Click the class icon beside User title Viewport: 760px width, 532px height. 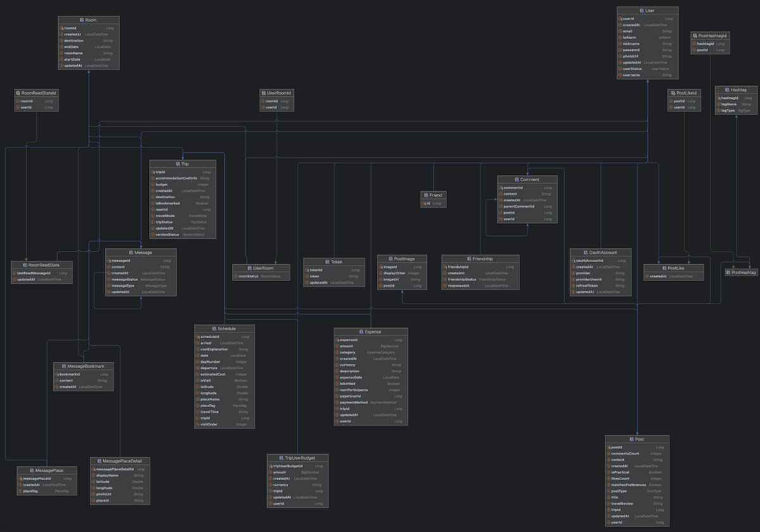point(641,11)
